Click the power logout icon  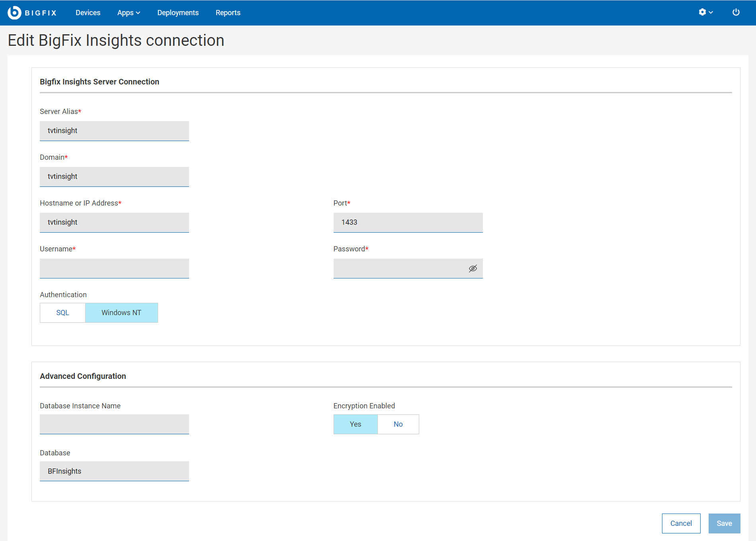pyautogui.click(x=736, y=12)
